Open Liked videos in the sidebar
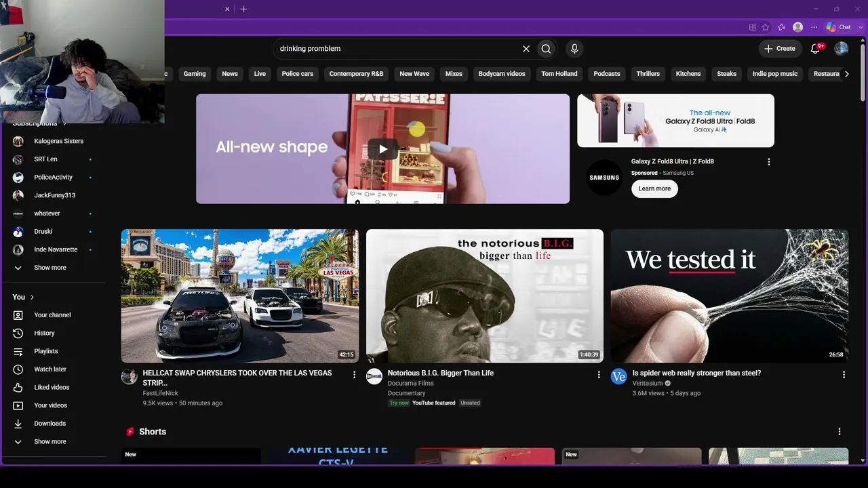868x488 pixels. 53,388
